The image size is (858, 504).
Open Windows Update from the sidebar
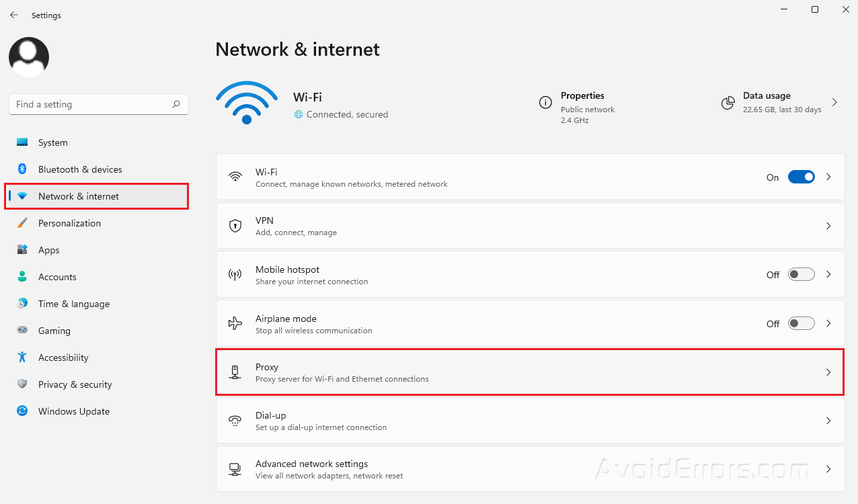click(23, 411)
